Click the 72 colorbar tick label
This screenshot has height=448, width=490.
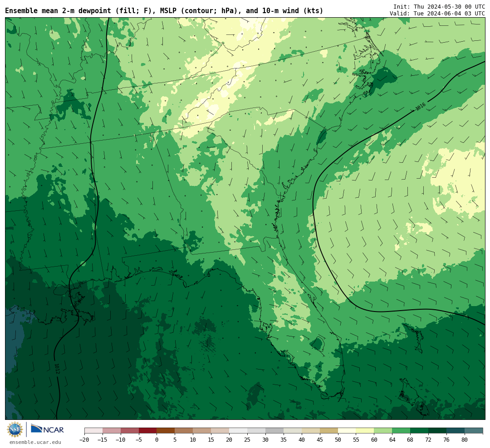click(x=429, y=439)
